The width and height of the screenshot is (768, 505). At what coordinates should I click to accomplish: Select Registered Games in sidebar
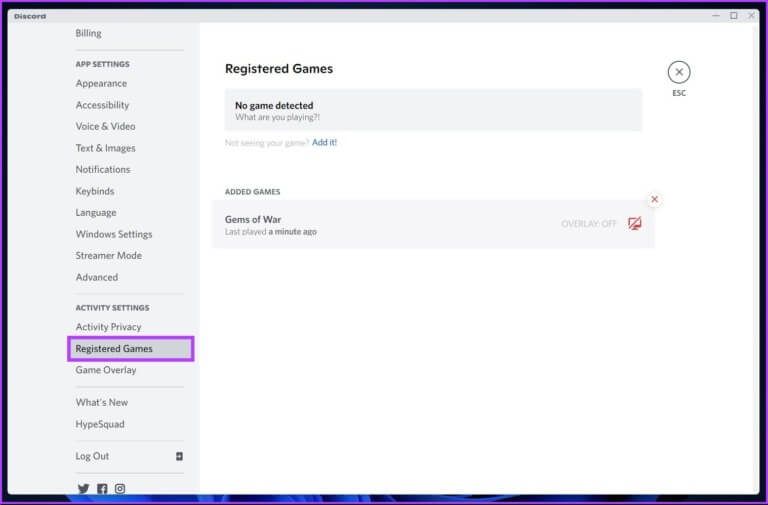point(130,349)
